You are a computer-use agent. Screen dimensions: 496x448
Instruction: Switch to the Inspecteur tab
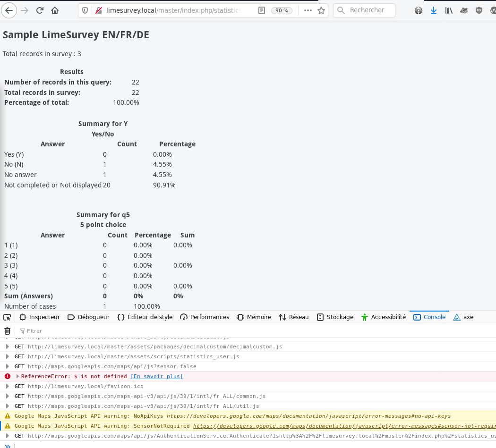40,317
